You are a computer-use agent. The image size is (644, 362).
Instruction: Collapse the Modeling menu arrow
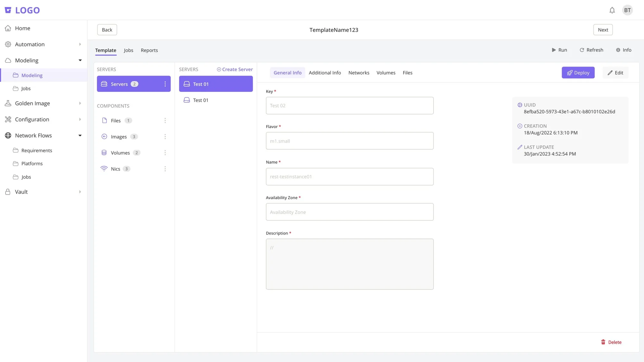click(80, 60)
